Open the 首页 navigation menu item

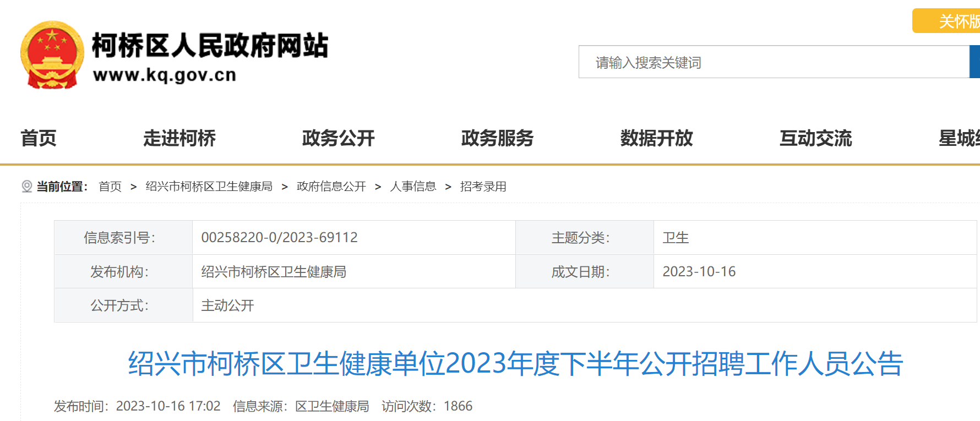pos(39,138)
